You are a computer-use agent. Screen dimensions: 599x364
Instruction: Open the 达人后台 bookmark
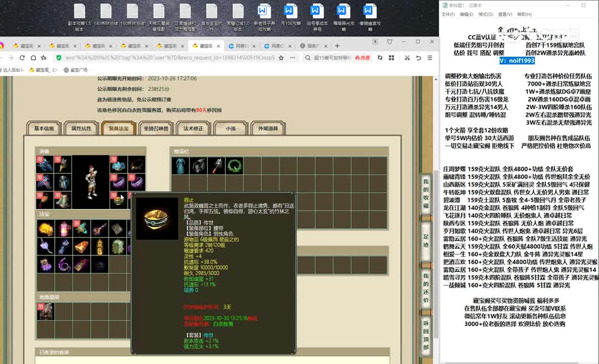tap(12, 70)
